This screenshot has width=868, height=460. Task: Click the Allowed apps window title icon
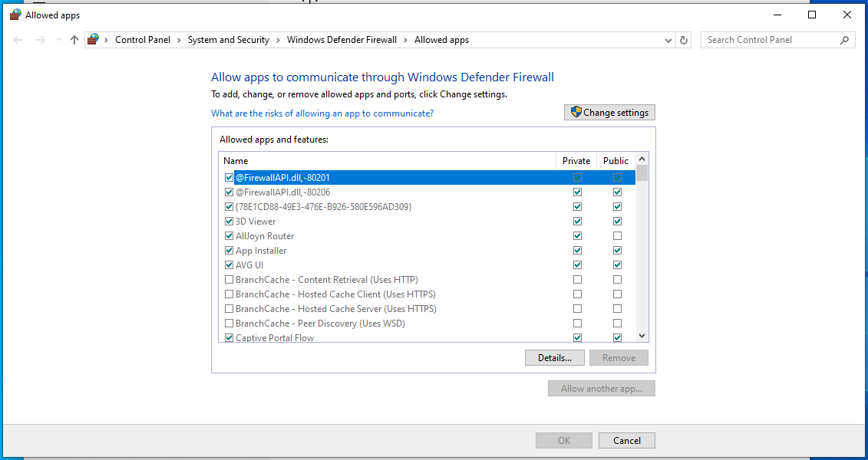[x=15, y=15]
